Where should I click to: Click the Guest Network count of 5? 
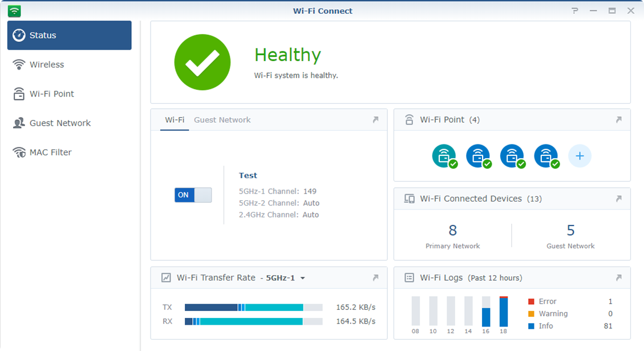[x=570, y=231]
